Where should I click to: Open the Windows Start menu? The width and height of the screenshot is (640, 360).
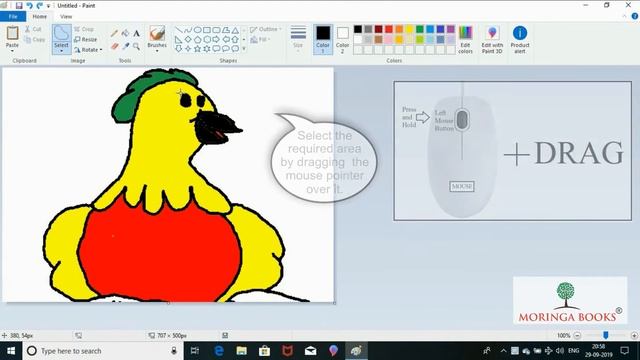click(x=11, y=351)
